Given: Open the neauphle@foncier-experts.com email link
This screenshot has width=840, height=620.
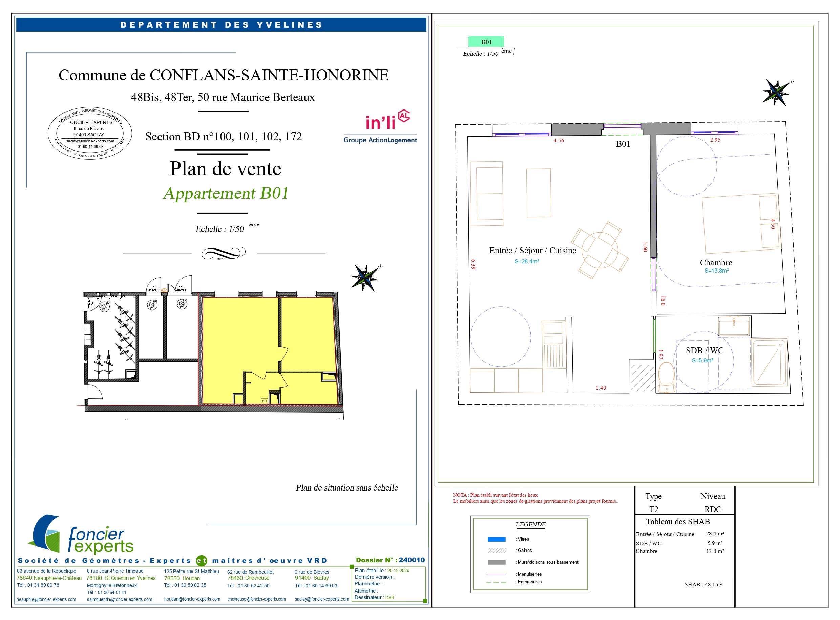Looking at the screenshot, I should (x=46, y=600).
